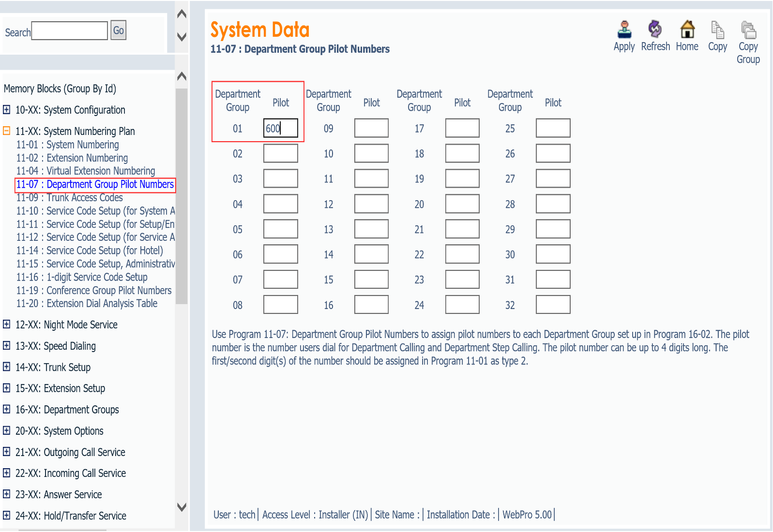Click the 12-XX: Night Mode Service label

pos(66,325)
